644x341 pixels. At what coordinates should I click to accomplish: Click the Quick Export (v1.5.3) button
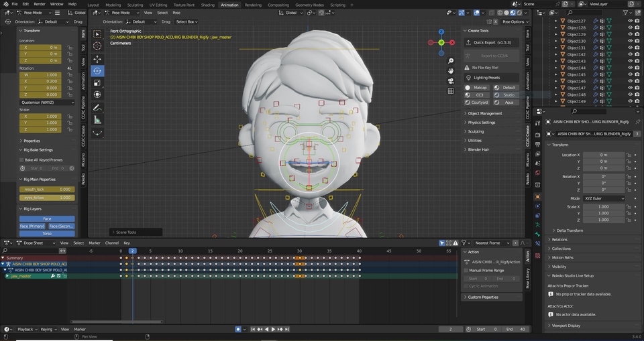pyautogui.click(x=492, y=42)
